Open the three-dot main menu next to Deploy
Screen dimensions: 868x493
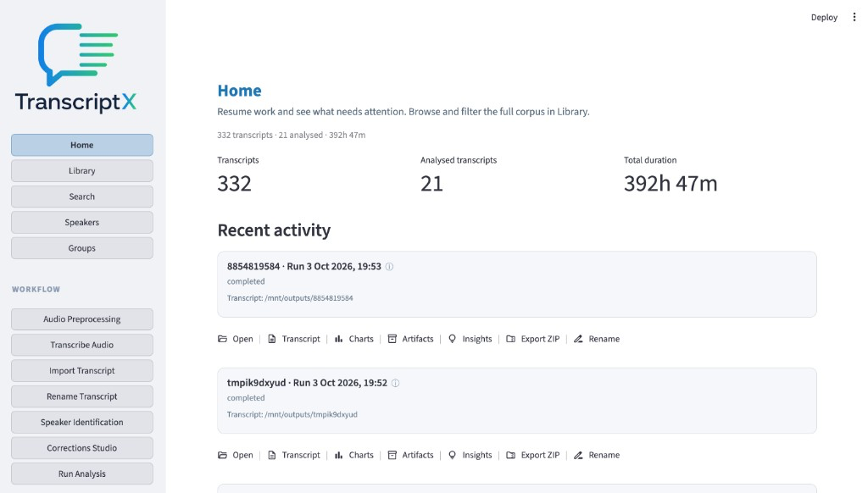[854, 17]
